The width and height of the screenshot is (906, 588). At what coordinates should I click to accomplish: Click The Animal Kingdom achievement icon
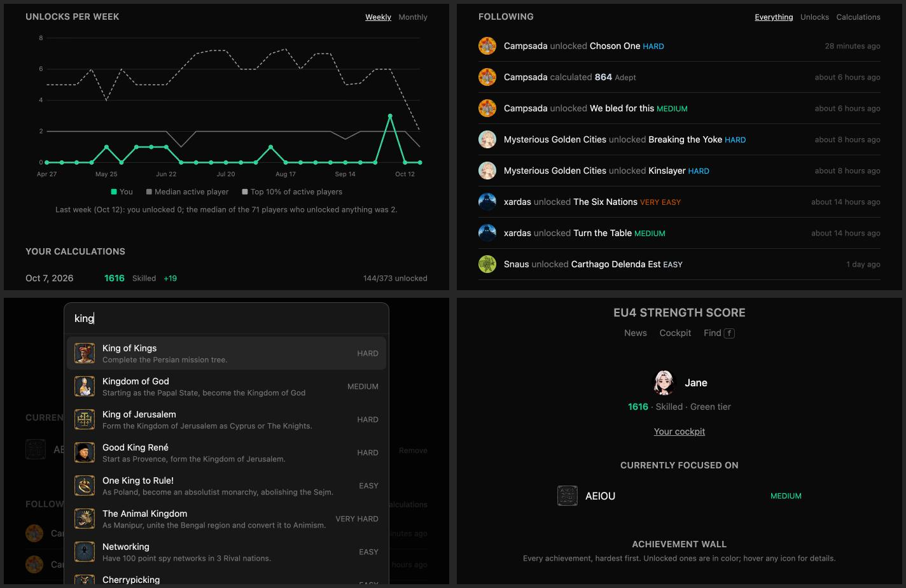(85, 519)
